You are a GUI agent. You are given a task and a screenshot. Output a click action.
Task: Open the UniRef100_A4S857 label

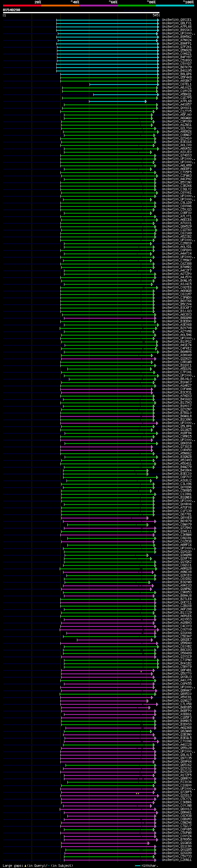coord(176,104)
